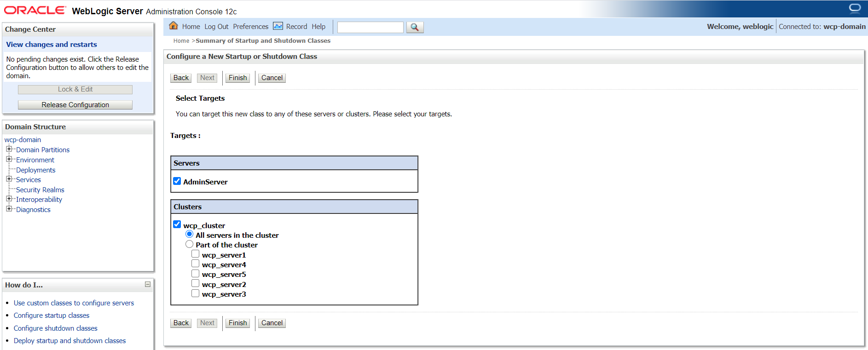Expand the Domain Partitions tree node
The height and width of the screenshot is (350, 868).
[9, 149]
